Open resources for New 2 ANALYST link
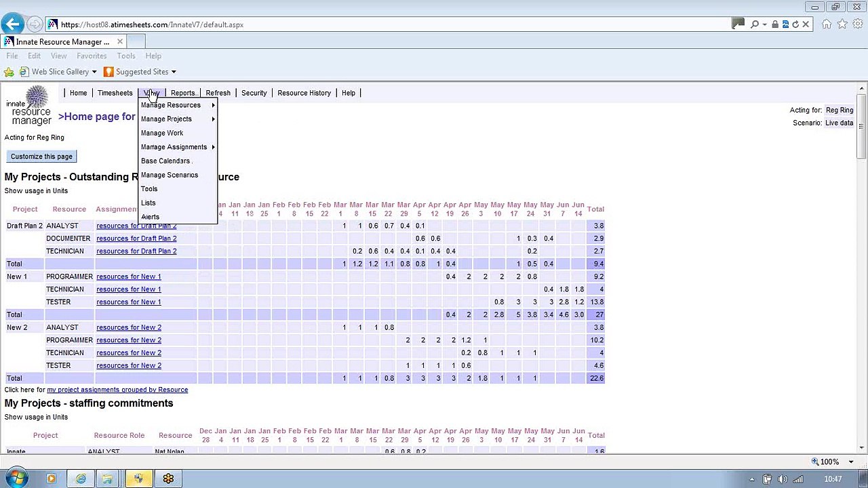 [x=129, y=327]
